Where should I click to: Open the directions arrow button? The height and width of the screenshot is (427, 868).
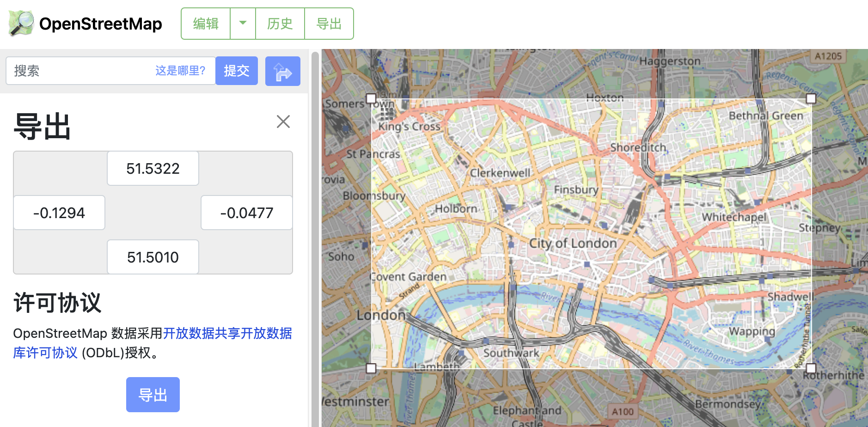(x=283, y=71)
